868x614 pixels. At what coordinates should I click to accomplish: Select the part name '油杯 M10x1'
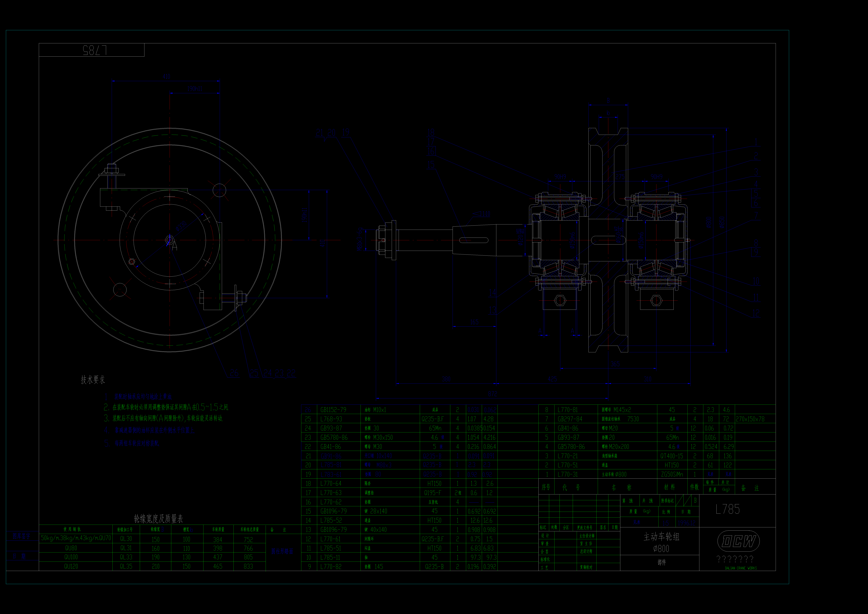375,410
